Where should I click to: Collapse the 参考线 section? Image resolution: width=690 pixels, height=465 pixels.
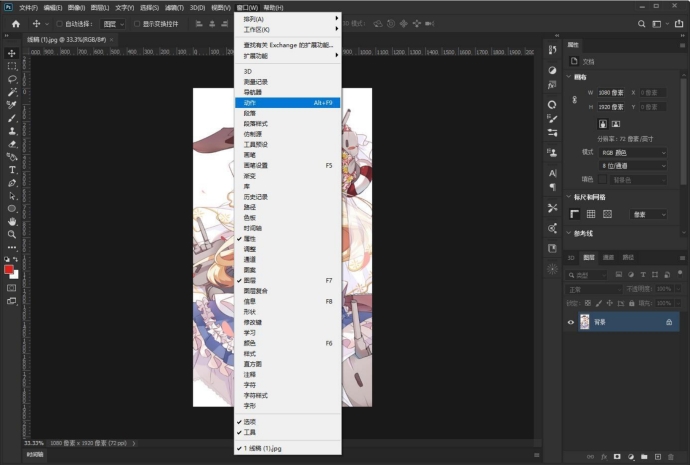tap(569, 233)
